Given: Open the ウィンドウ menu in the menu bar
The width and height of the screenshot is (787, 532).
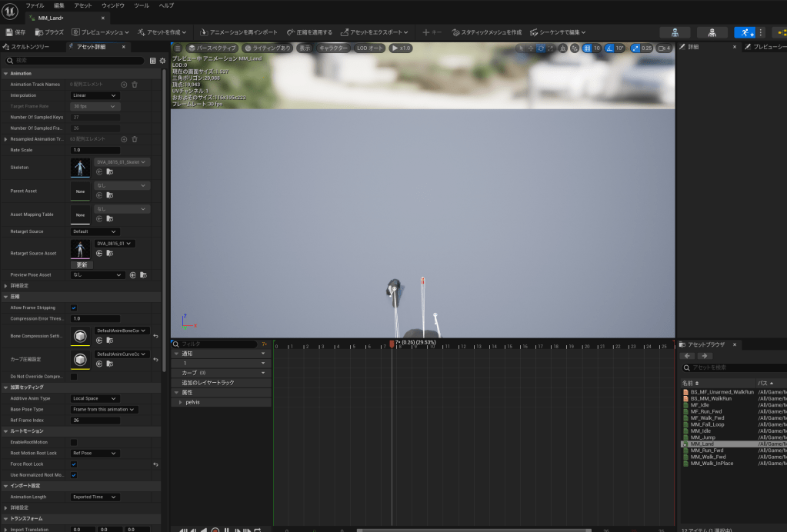Looking at the screenshot, I should 112,5.
